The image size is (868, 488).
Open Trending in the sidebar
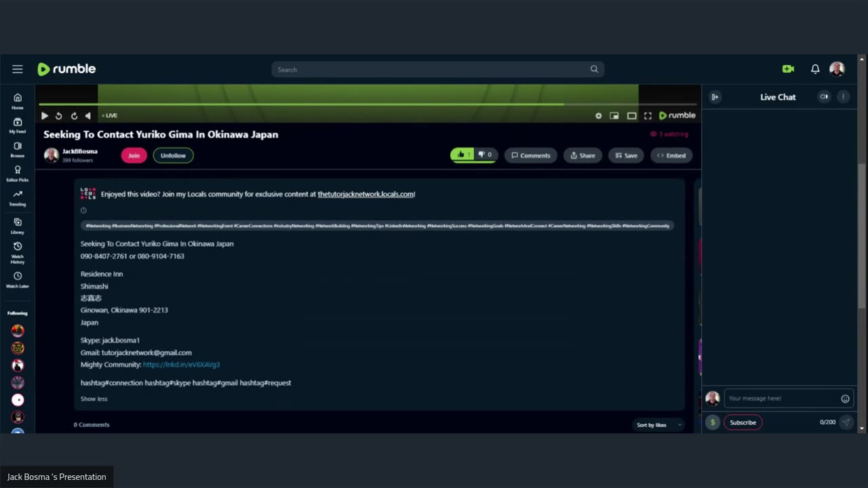coord(18,198)
